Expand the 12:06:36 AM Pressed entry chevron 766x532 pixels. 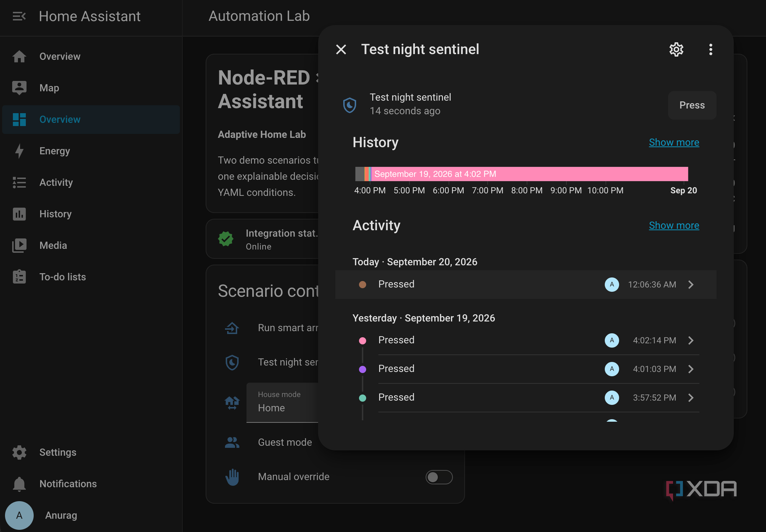tap(691, 285)
